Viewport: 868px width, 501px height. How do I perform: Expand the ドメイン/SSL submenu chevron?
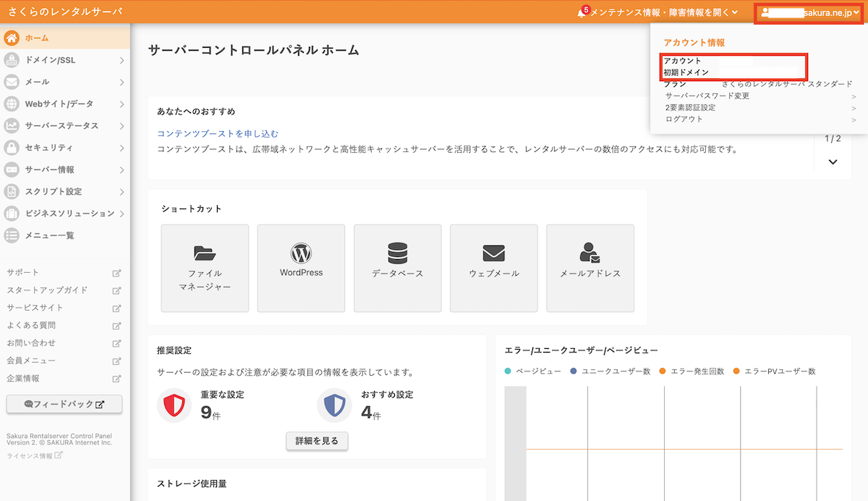(122, 60)
